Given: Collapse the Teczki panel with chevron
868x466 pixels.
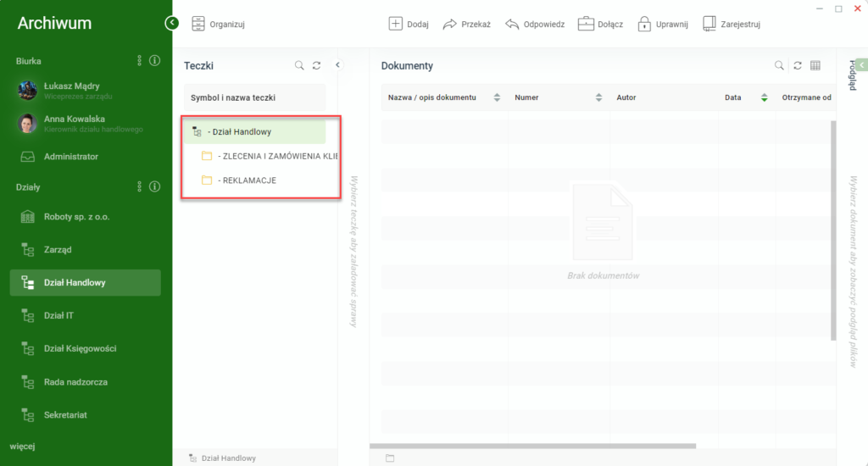Looking at the screenshot, I should (x=337, y=65).
